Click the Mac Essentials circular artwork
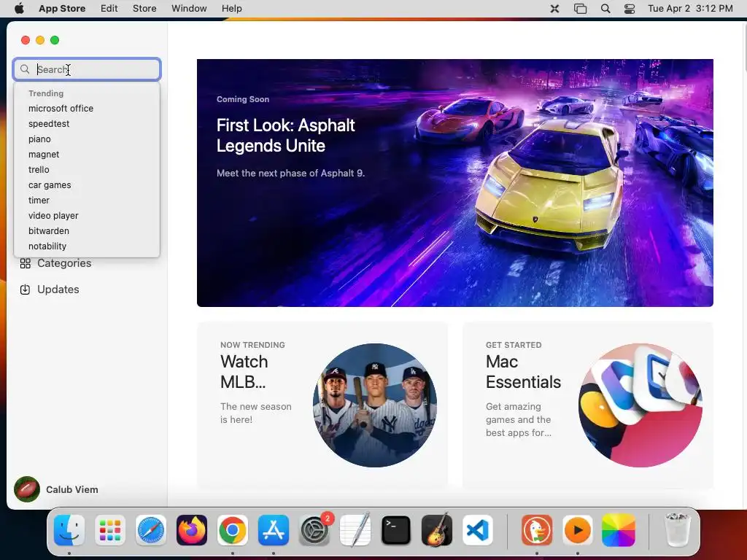The height and width of the screenshot is (560, 747). click(x=640, y=405)
